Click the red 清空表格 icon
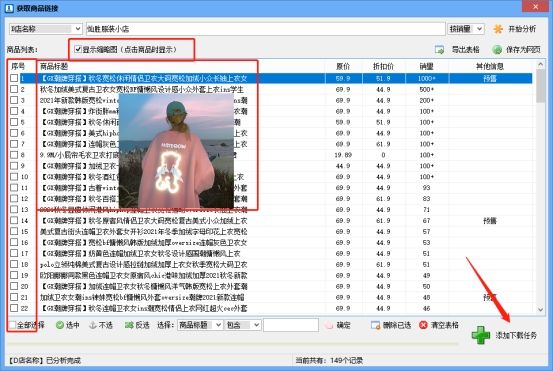The height and width of the screenshot is (371, 553). [423, 325]
